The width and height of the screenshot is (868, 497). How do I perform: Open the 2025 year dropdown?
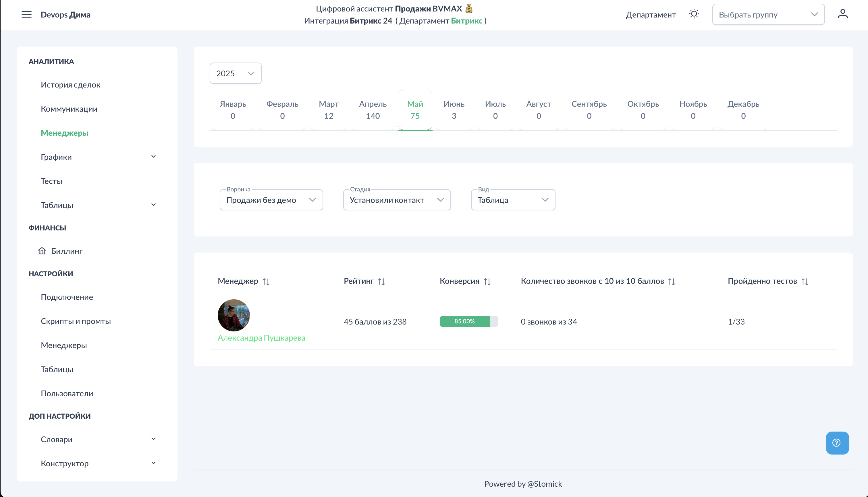click(235, 73)
